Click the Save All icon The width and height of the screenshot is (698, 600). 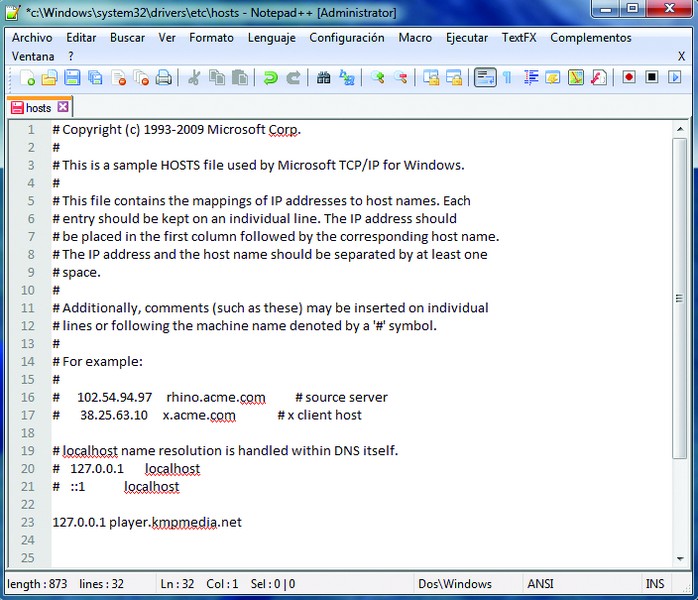pyautogui.click(x=95, y=78)
